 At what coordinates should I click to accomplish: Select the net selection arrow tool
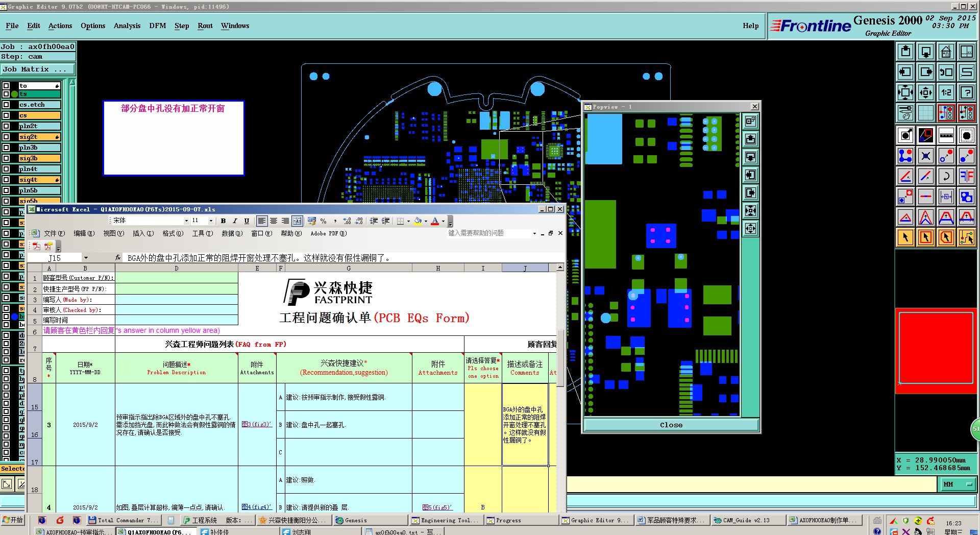pos(966,237)
